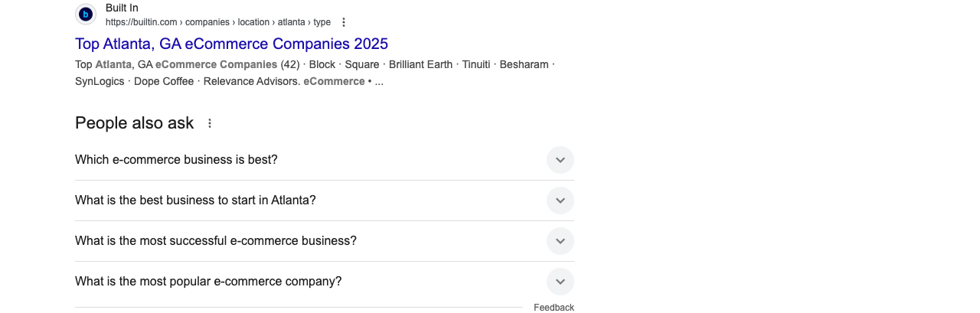Click the People also ask heading
Image resolution: width=980 pixels, height=313 pixels.
(x=135, y=123)
